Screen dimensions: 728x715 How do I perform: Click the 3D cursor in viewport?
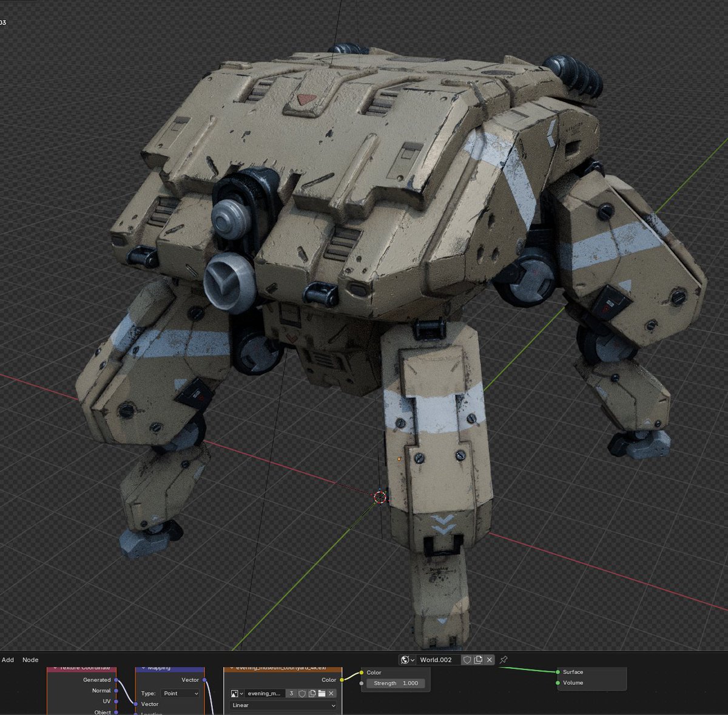point(380,498)
